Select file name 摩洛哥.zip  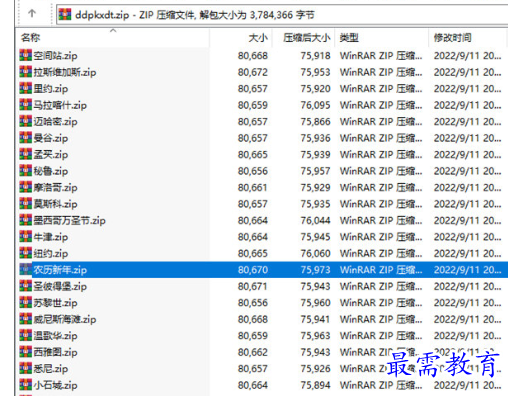click(x=55, y=188)
